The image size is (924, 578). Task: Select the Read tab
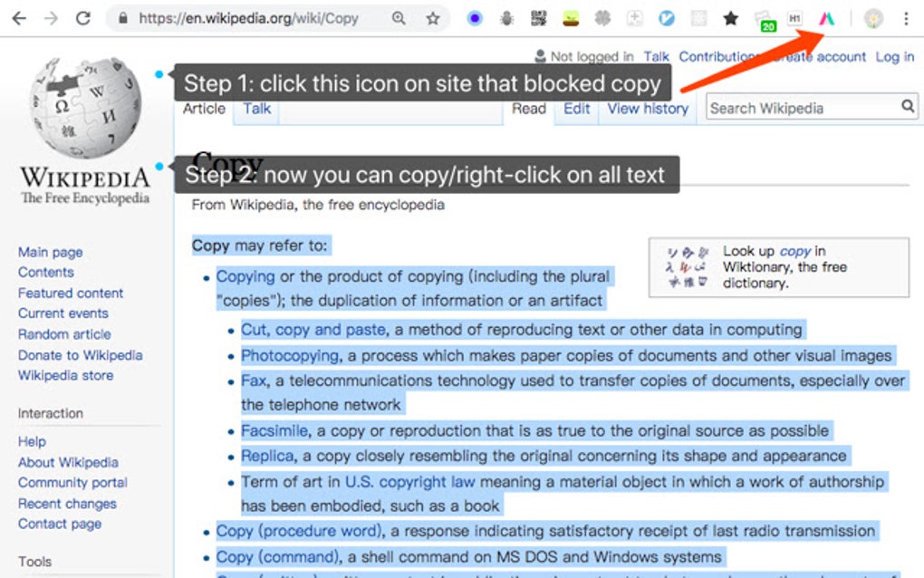(x=529, y=109)
